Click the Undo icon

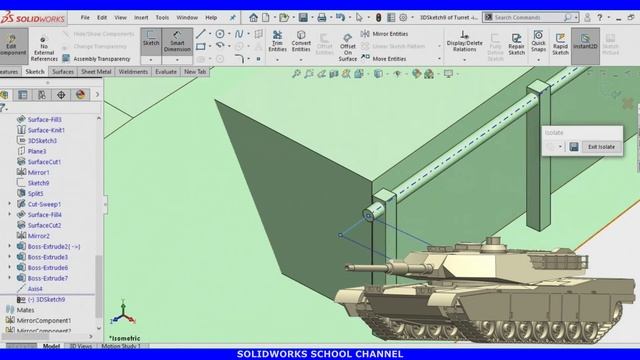coord(340,18)
